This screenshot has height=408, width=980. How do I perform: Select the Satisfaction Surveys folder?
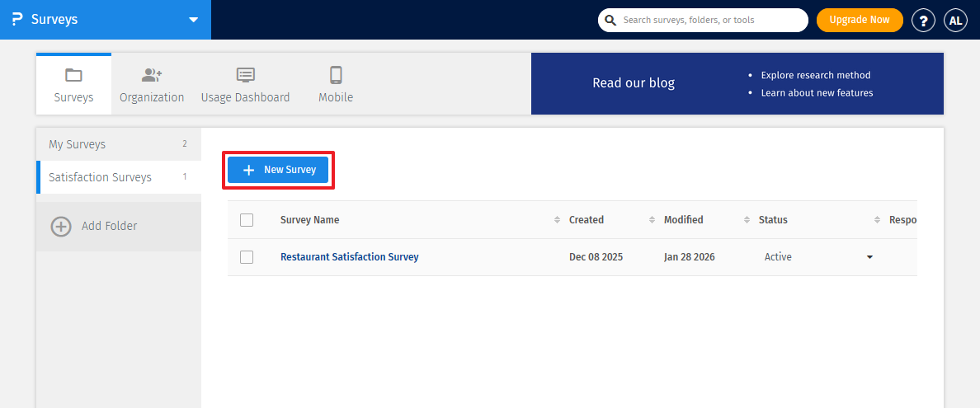119,177
